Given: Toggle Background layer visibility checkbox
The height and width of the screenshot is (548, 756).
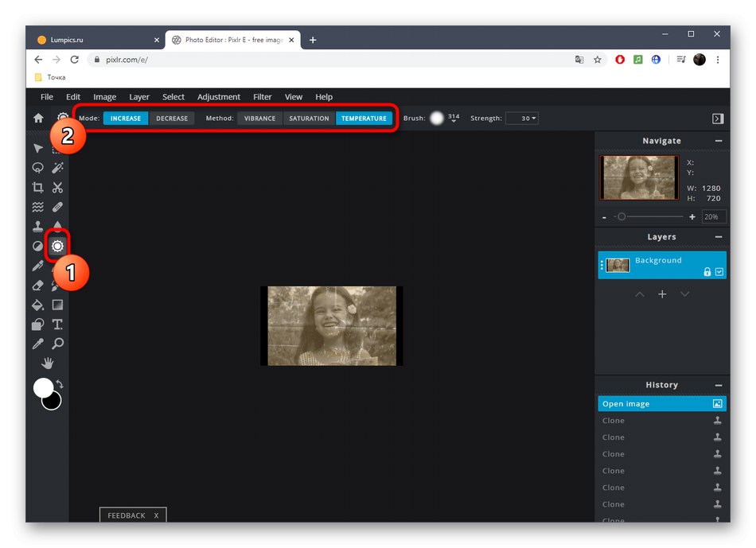Looking at the screenshot, I should (x=719, y=272).
